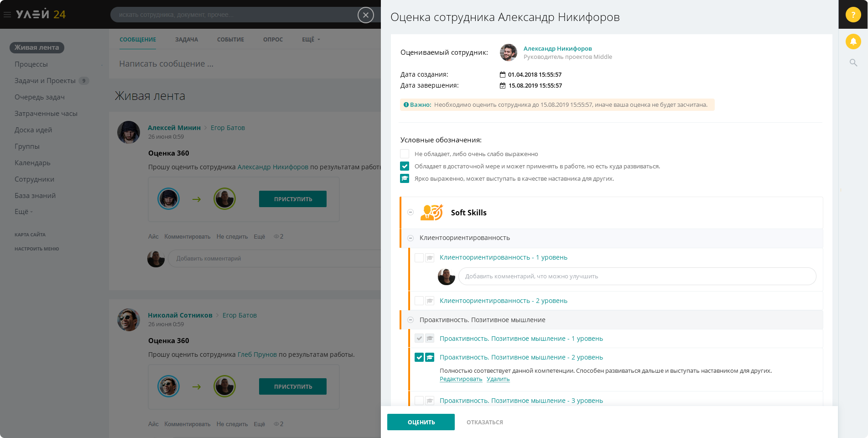
Task: Click Николай Сотников post avatar
Action: coord(129,320)
